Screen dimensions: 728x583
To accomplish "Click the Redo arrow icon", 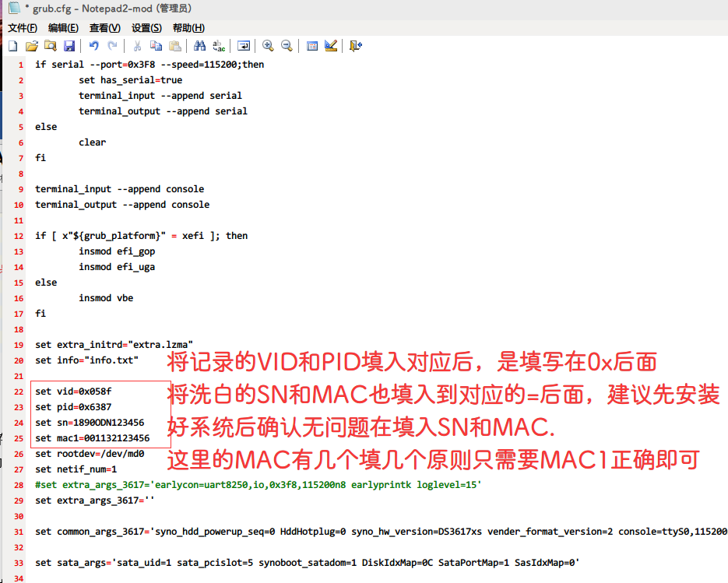I will tap(112, 46).
